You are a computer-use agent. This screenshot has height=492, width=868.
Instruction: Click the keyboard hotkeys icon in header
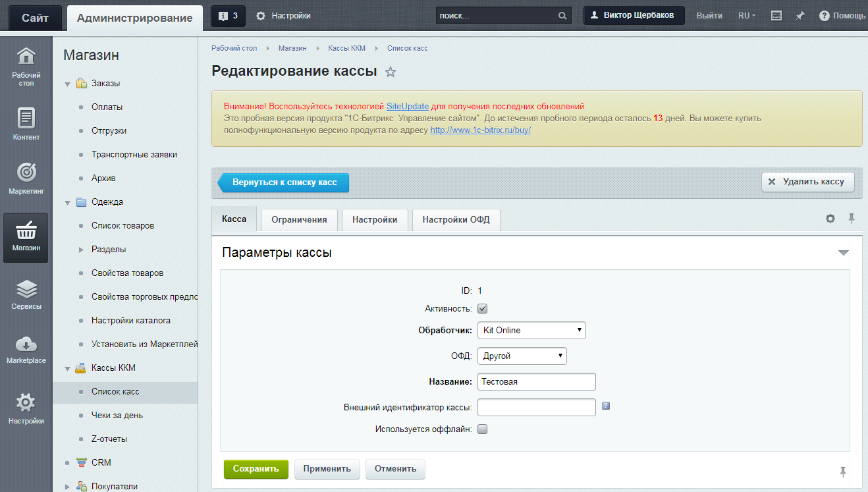pyautogui.click(x=776, y=16)
